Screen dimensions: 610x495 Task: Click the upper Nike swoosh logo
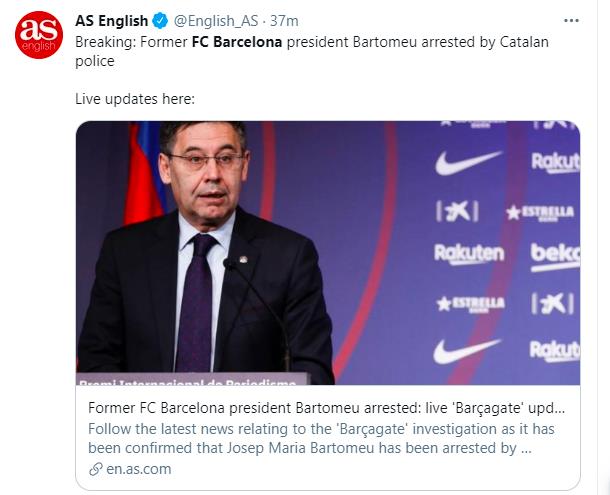click(467, 163)
